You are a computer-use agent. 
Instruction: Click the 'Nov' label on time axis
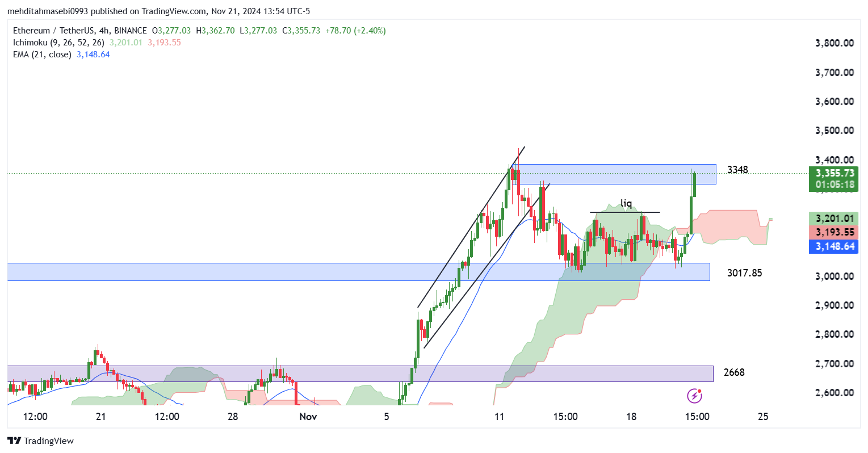[x=308, y=417]
